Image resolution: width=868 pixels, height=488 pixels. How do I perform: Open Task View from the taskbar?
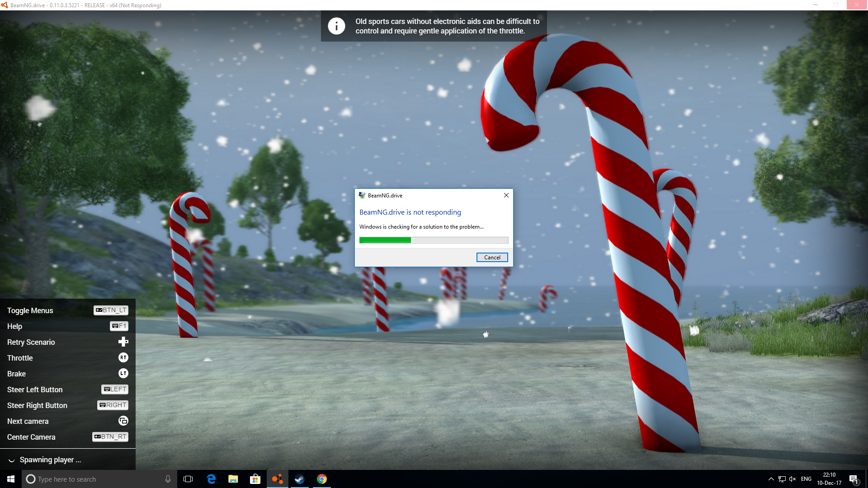coord(188,479)
